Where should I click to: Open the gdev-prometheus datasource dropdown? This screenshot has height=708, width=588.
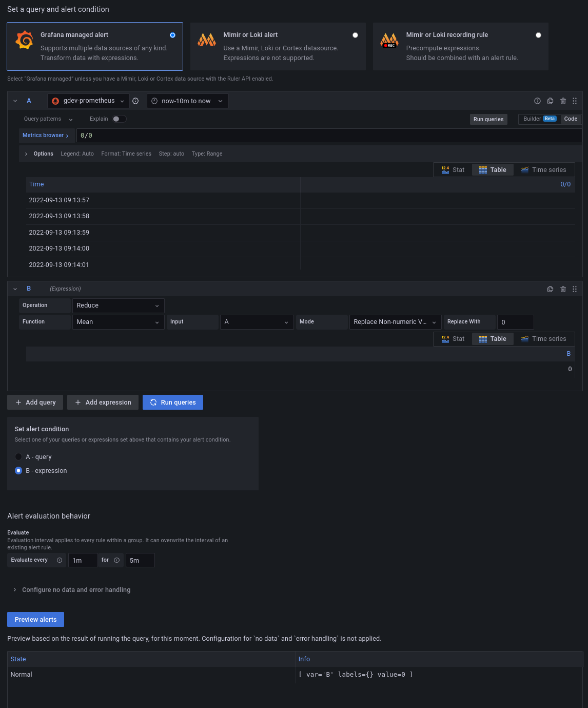[x=88, y=101]
